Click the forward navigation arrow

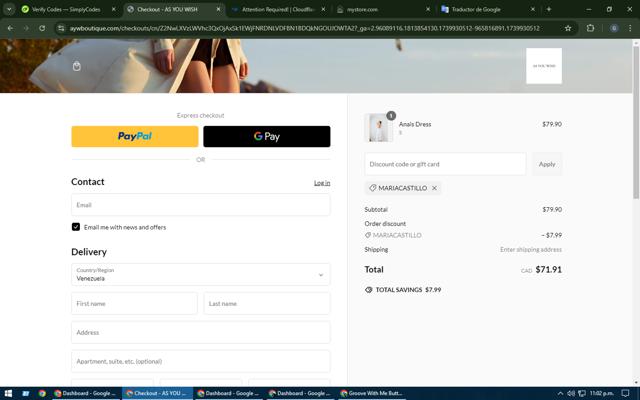pos(26,28)
